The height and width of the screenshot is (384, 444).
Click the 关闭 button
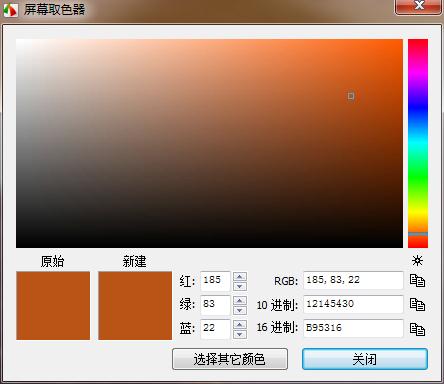(365, 359)
